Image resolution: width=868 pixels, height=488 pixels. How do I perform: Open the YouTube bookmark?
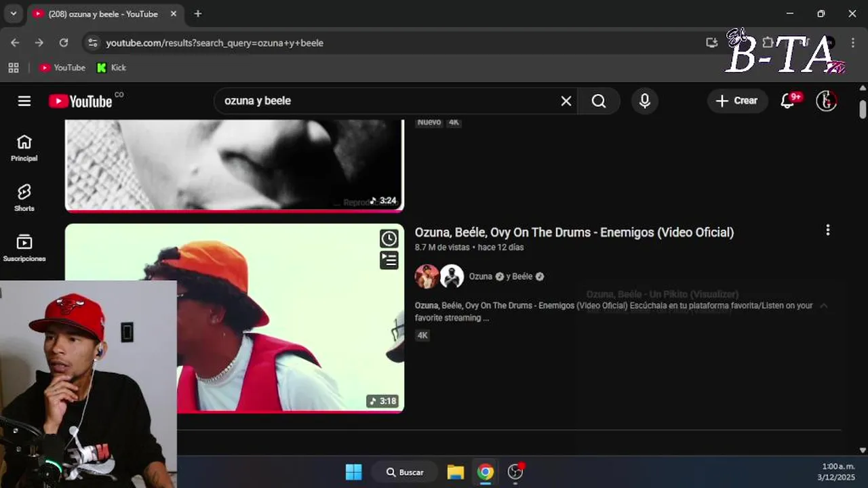[62, 68]
